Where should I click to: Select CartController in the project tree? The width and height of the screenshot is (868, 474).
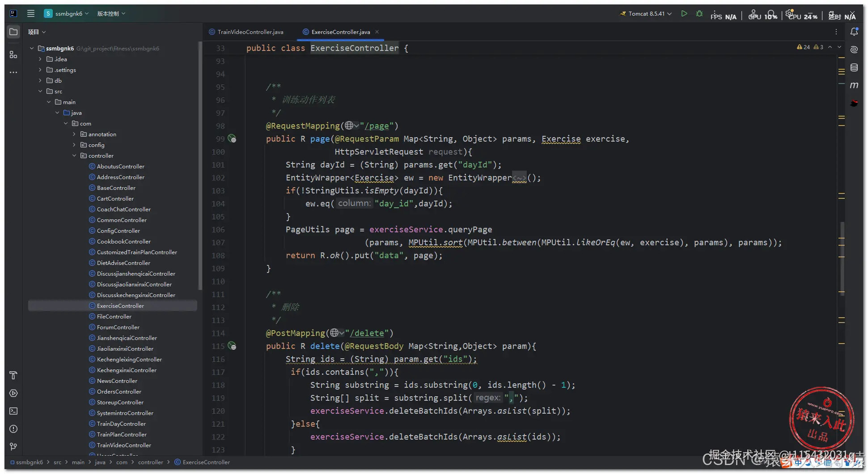coord(115,198)
